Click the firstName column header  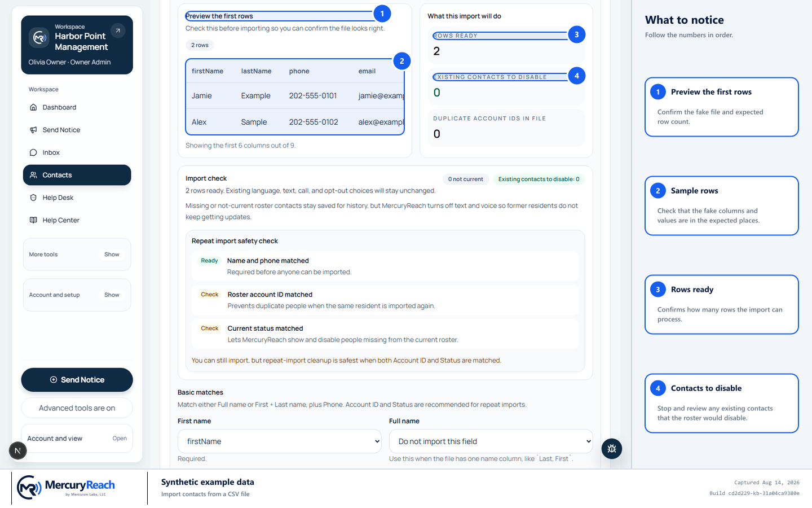pos(208,71)
